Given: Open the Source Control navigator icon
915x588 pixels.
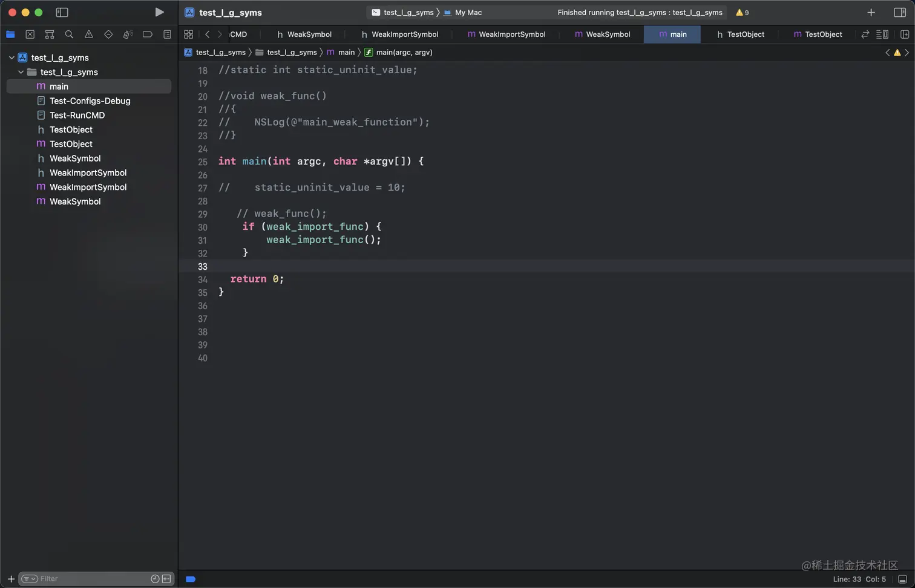Looking at the screenshot, I should coord(30,34).
